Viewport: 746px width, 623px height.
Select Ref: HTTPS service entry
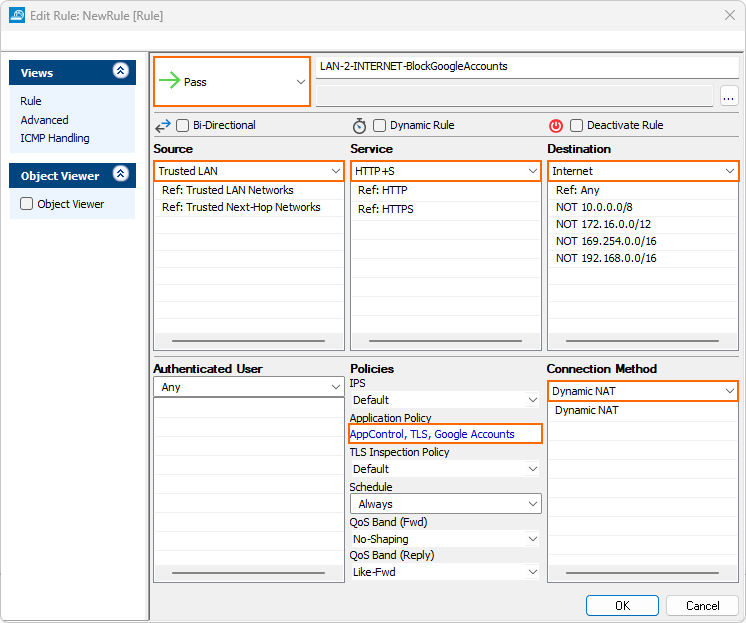click(446, 209)
